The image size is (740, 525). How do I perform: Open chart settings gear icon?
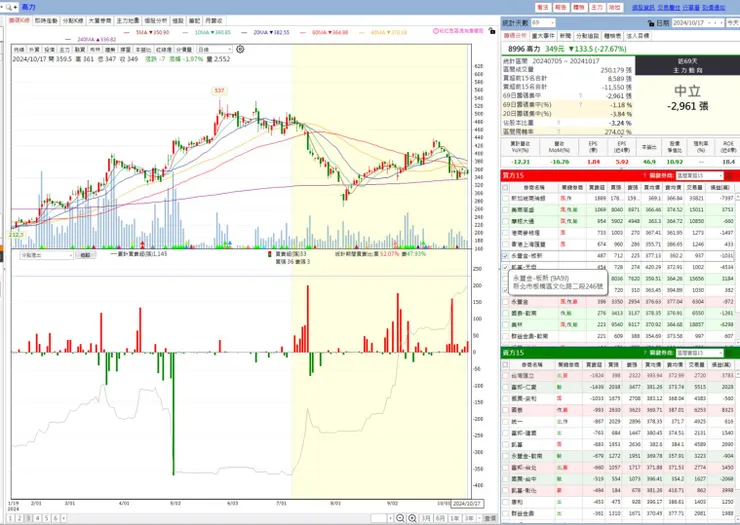(240, 49)
